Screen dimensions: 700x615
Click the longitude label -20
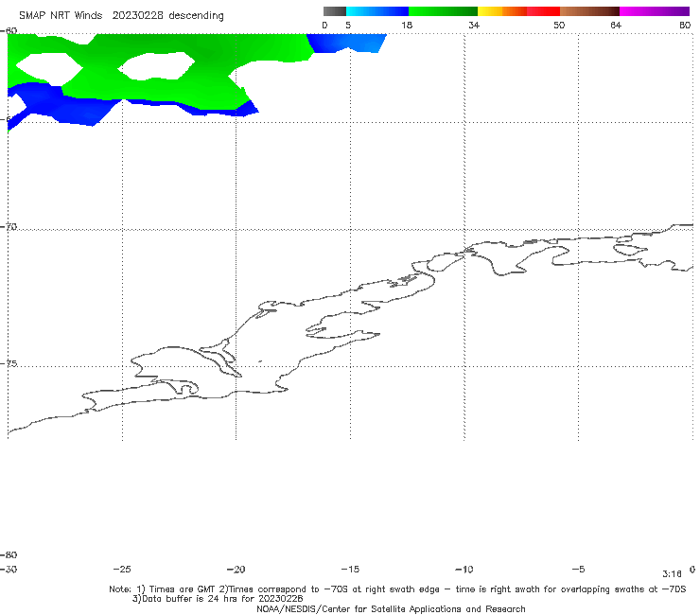[236, 570]
